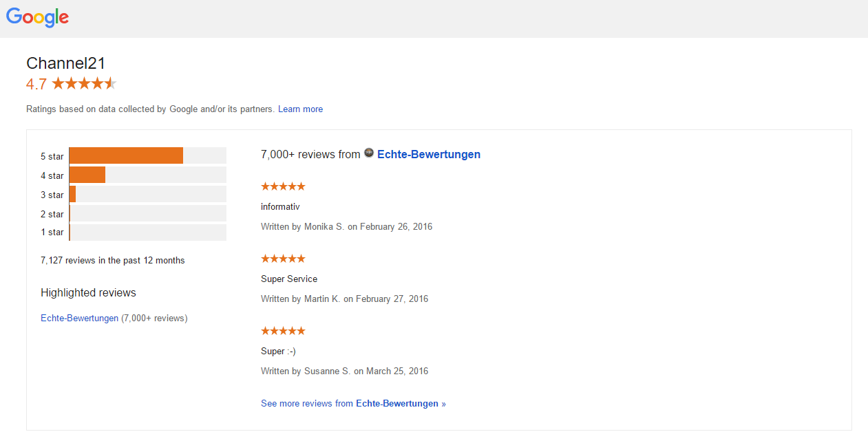Click the '2 star' label

click(x=52, y=214)
